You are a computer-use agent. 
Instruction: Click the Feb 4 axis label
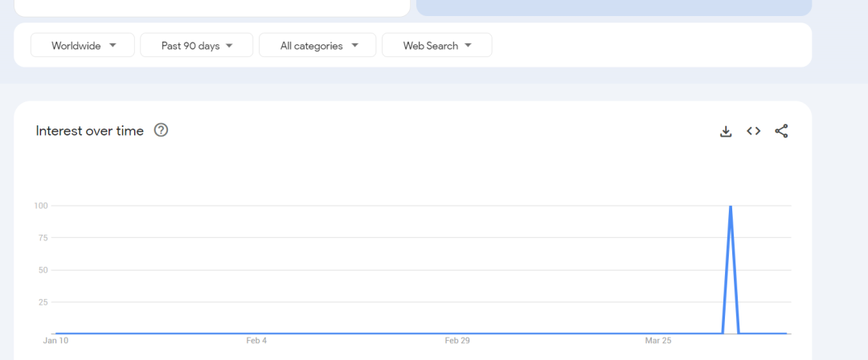click(256, 341)
